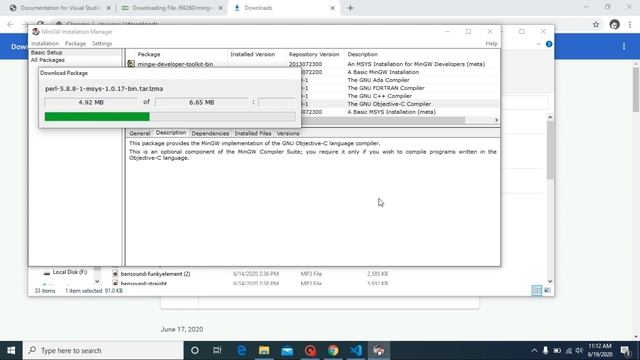The height and width of the screenshot is (360, 640).
Task: Open the Downloading File browser tab
Action: click(171, 8)
